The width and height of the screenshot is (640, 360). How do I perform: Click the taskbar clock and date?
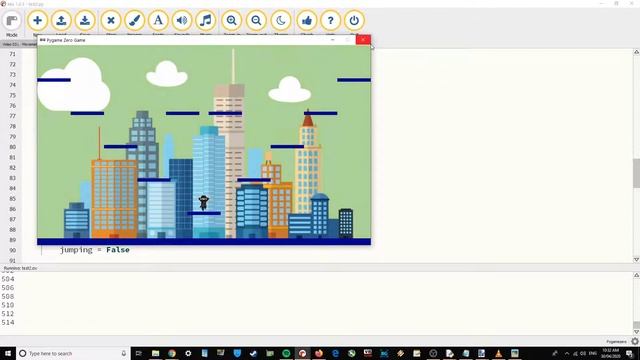[x=611, y=353]
